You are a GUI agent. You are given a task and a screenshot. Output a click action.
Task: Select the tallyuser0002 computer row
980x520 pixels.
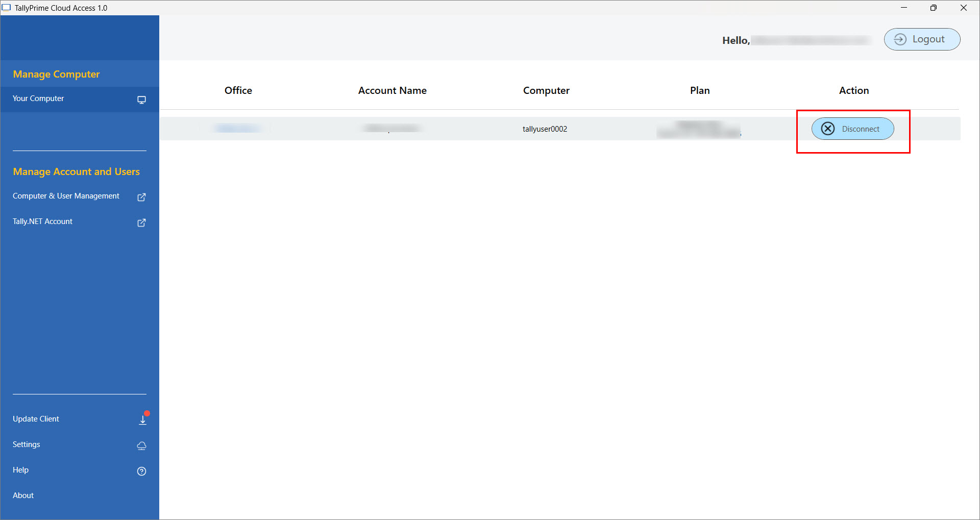point(560,129)
